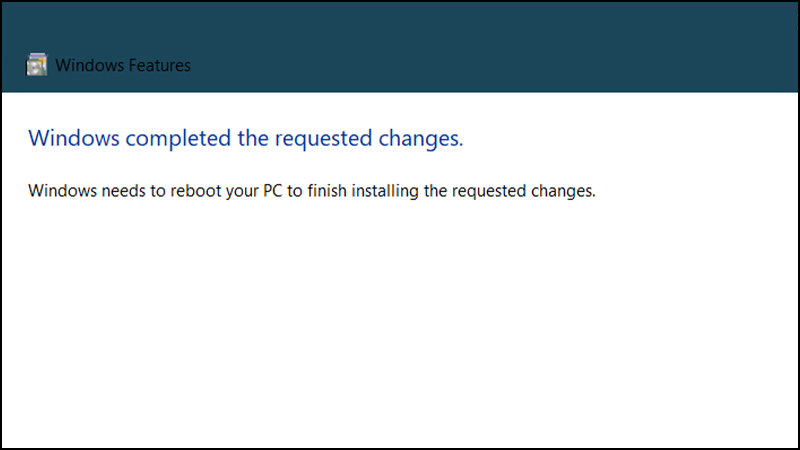The width and height of the screenshot is (800, 450).
Task: Click the heading Windows completed the requested changes
Action: [x=245, y=138]
